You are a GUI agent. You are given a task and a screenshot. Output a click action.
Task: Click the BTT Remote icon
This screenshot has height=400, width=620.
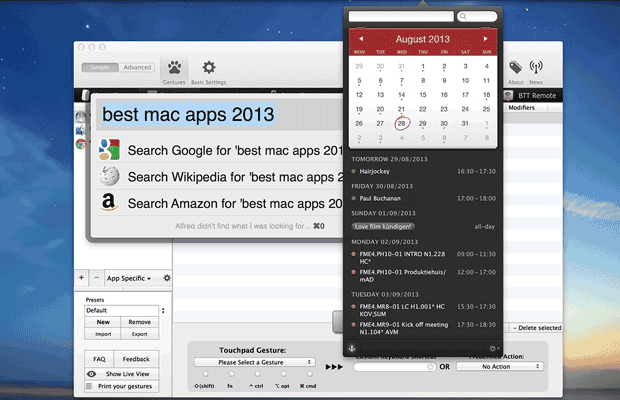tap(508, 95)
